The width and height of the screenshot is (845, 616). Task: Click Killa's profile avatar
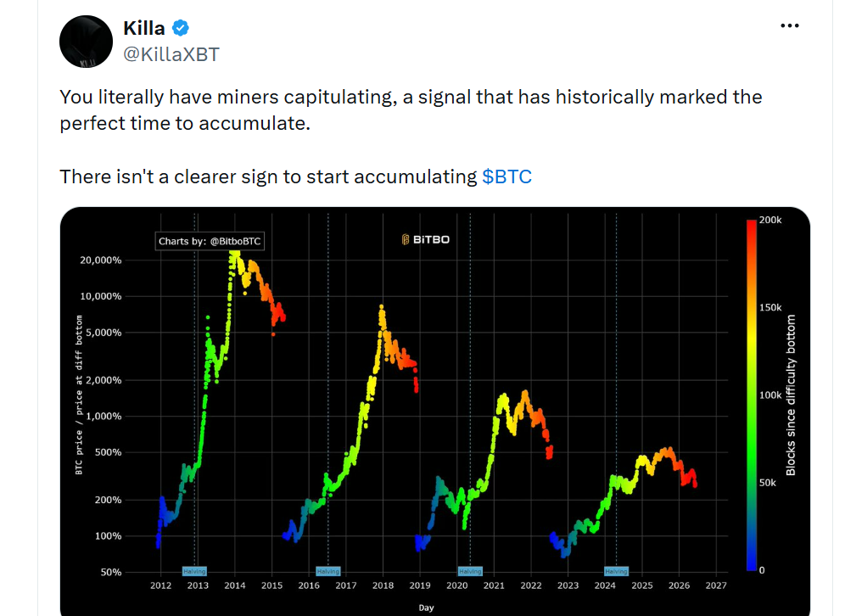[86, 42]
